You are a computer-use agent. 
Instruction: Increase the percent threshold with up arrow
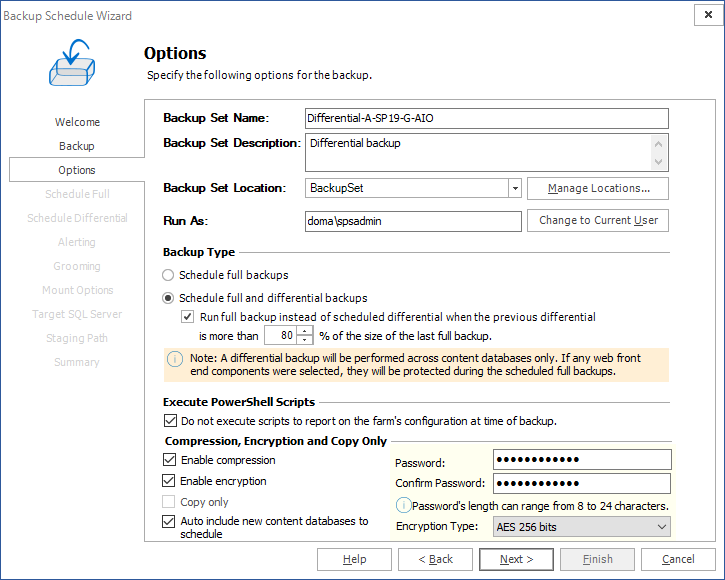(304, 331)
